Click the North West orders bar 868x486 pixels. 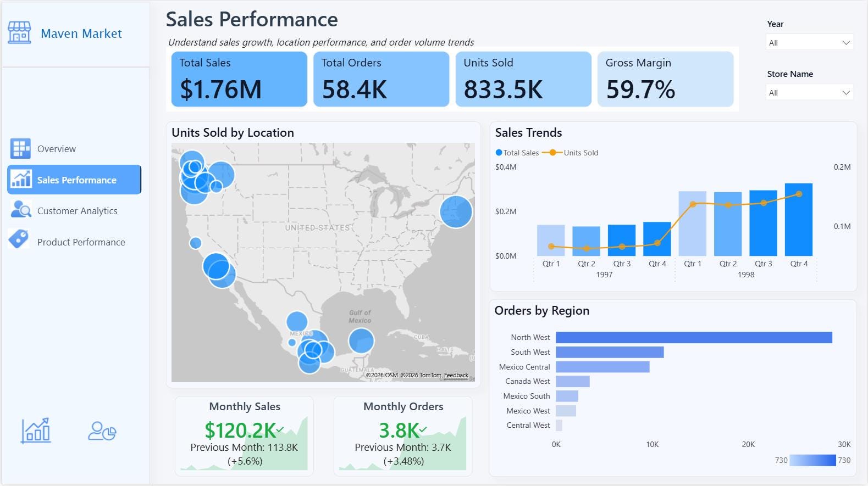[x=694, y=337]
